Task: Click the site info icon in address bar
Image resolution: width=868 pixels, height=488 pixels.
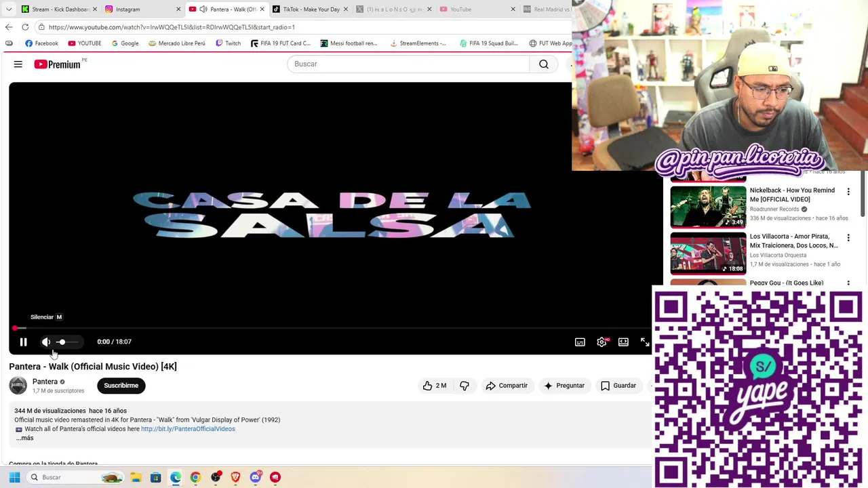Action: pos(41,27)
